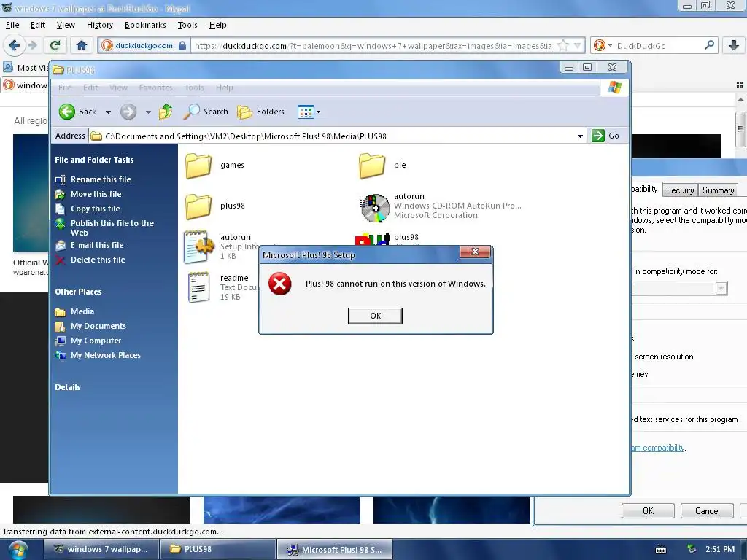Click the Explorer Forward button
The height and width of the screenshot is (560, 747).
(x=128, y=112)
